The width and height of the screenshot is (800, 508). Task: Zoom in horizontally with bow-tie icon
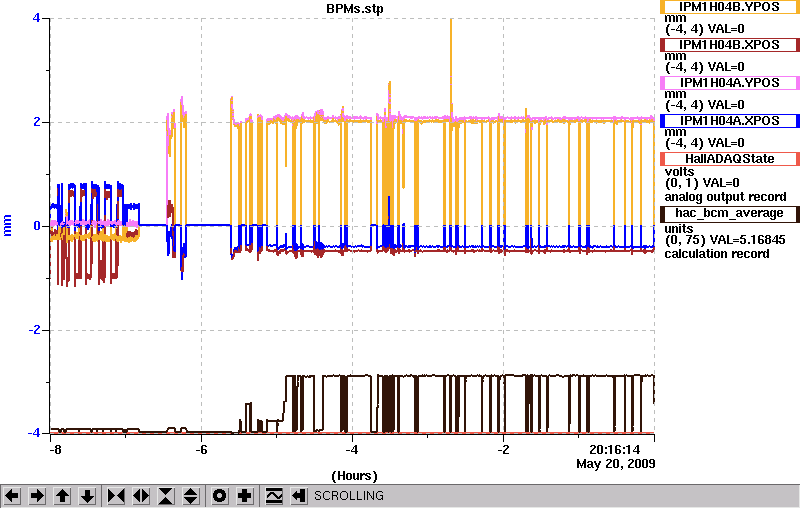coord(116,496)
